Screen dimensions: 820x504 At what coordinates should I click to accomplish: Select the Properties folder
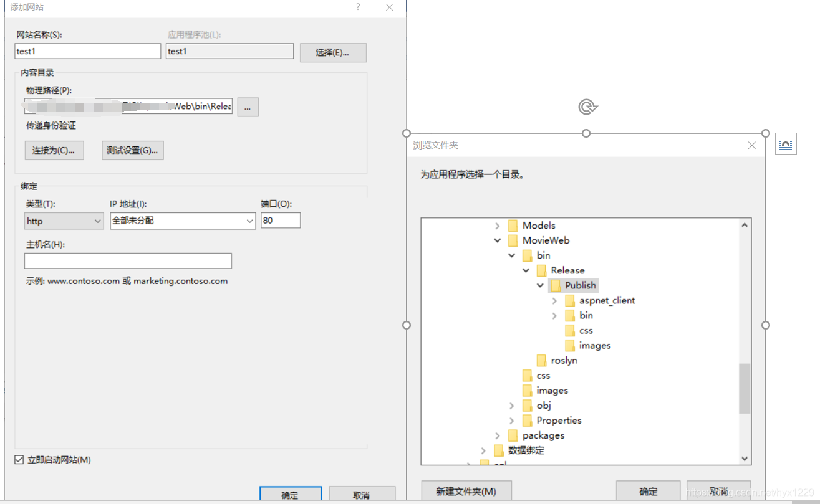[559, 421]
